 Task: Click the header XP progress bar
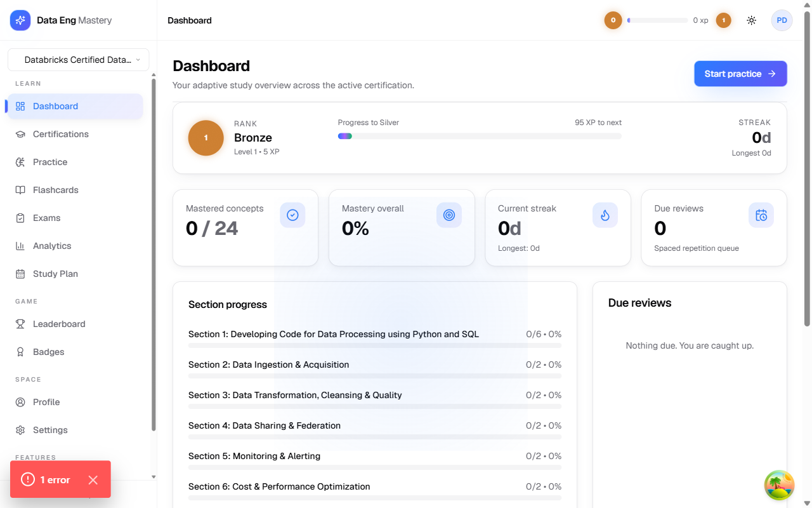pos(658,20)
